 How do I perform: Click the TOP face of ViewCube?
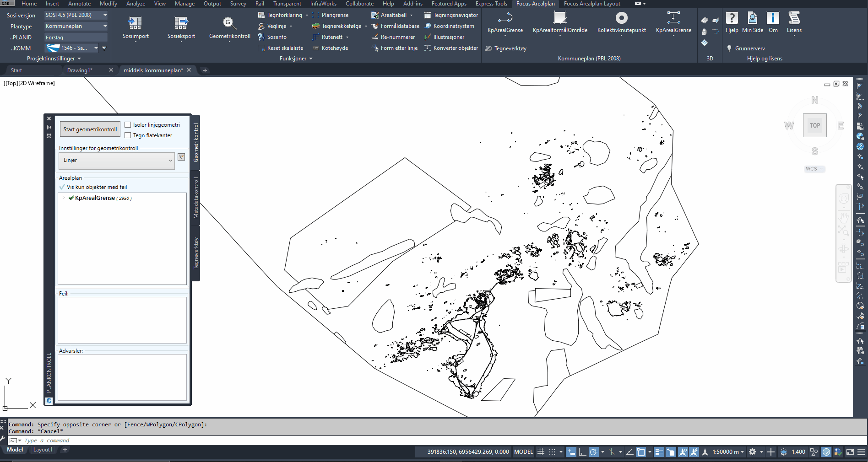pyautogui.click(x=814, y=125)
